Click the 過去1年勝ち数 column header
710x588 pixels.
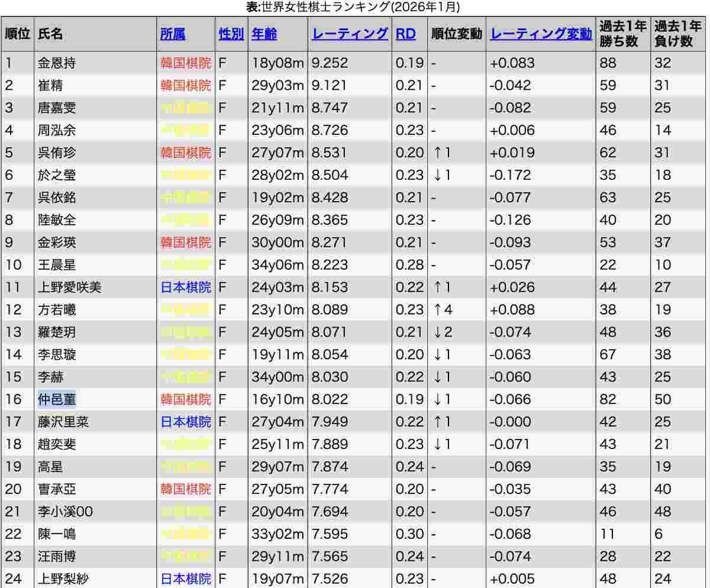622,34
